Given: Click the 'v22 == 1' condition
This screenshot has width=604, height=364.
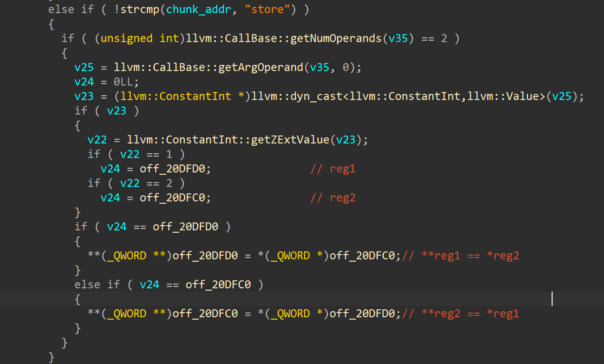Looking at the screenshot, I should [146, 154].
